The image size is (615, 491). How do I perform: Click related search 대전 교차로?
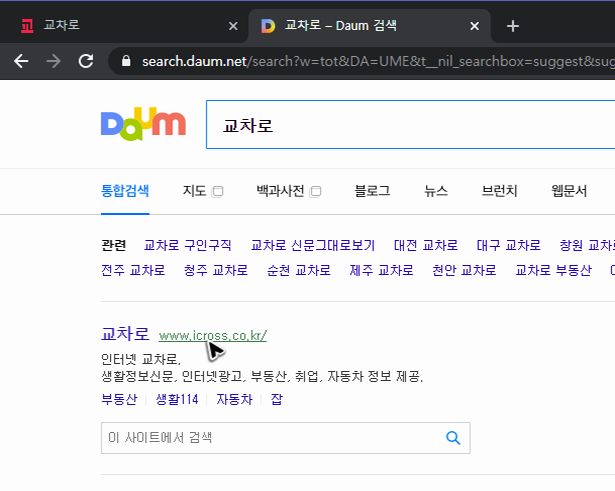click(x=426, y=246)
